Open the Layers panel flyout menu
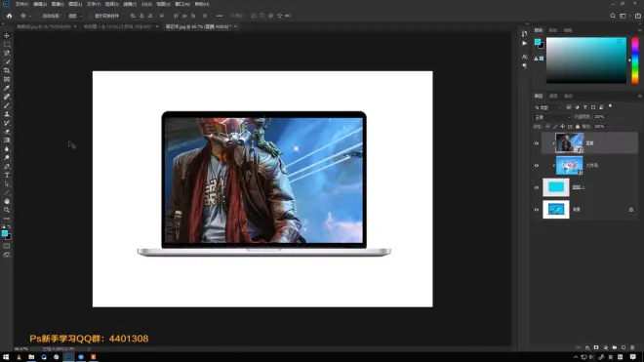The image size is (644, 362). pyautogui.click(x=639, y=96)
